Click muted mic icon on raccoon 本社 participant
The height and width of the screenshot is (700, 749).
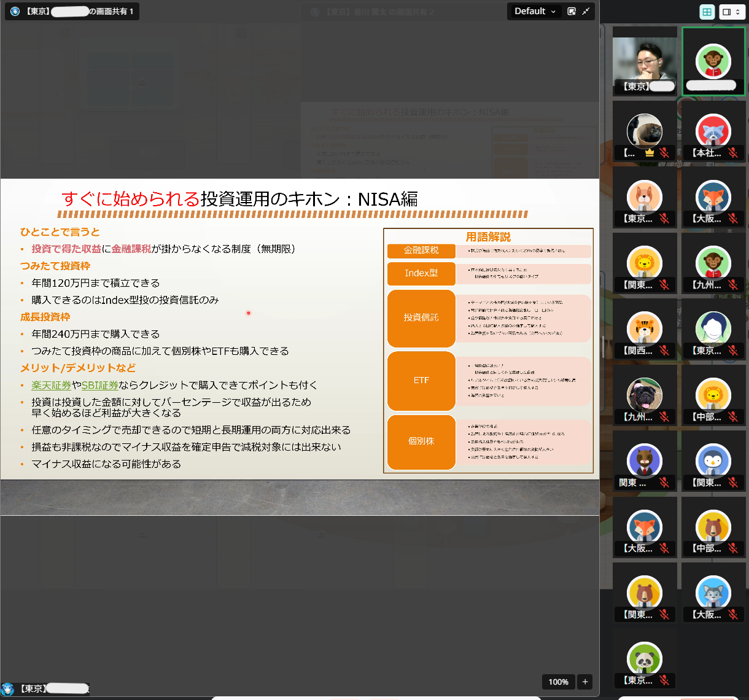[x=732, y=153]
